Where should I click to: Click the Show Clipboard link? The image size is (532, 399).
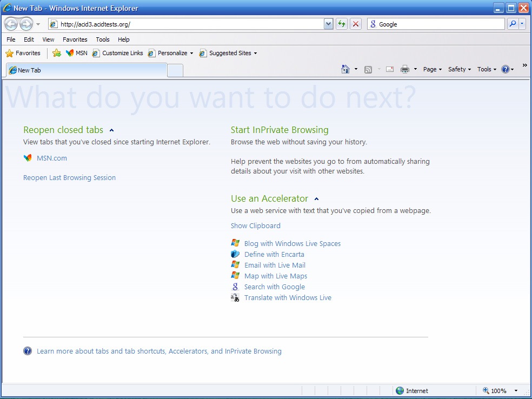[256, 226]
